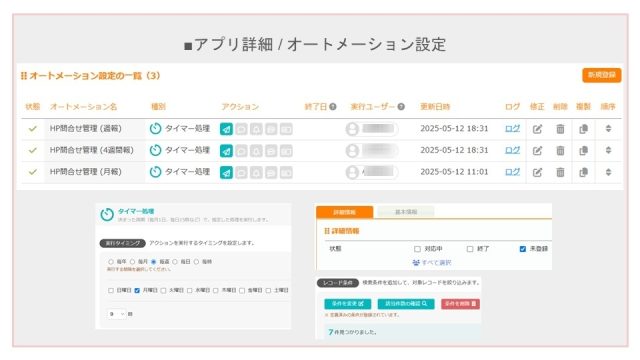Check the 火曜日 checkbox
640x360 pixels.
tap(163, 291)
